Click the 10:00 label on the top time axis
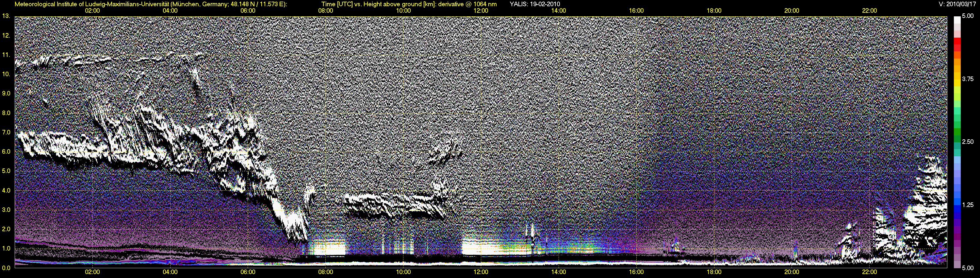The width and height of the screenshot is (980, 278). pos(403,11)
